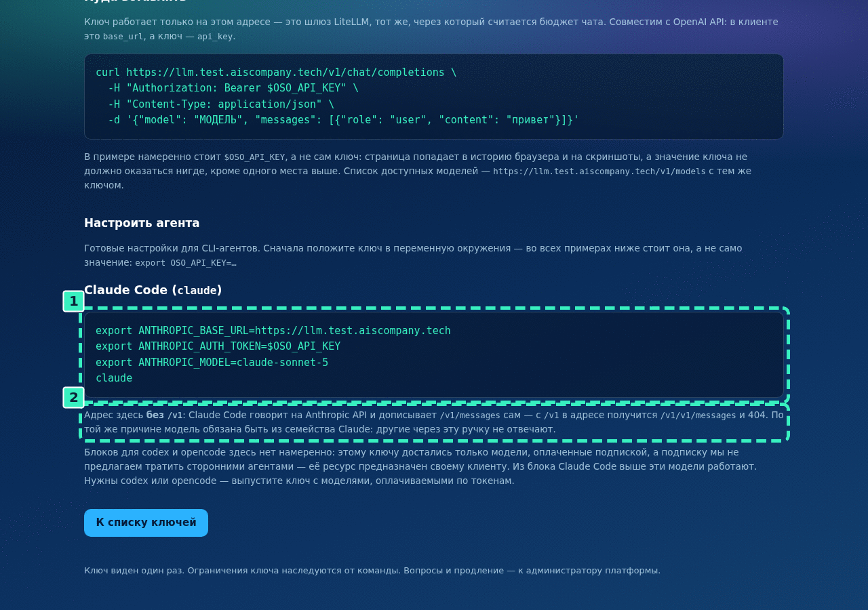
Task: Click the «К списку ключей» button
Action: pos(146,523)
